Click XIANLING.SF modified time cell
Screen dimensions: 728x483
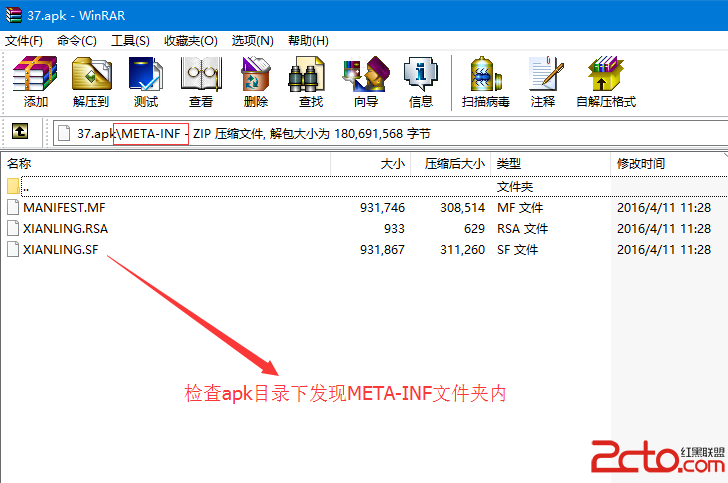pos(664,249)
